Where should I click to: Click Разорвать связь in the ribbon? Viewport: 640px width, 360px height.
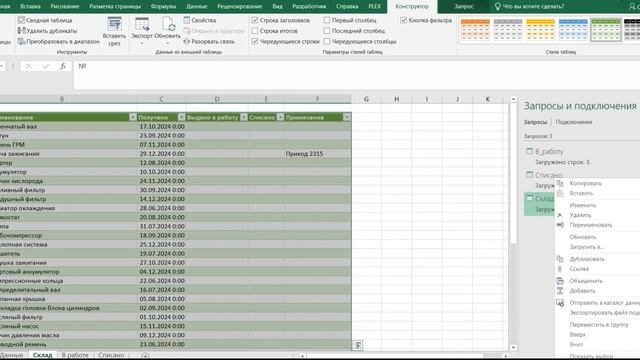pos(209,41)
